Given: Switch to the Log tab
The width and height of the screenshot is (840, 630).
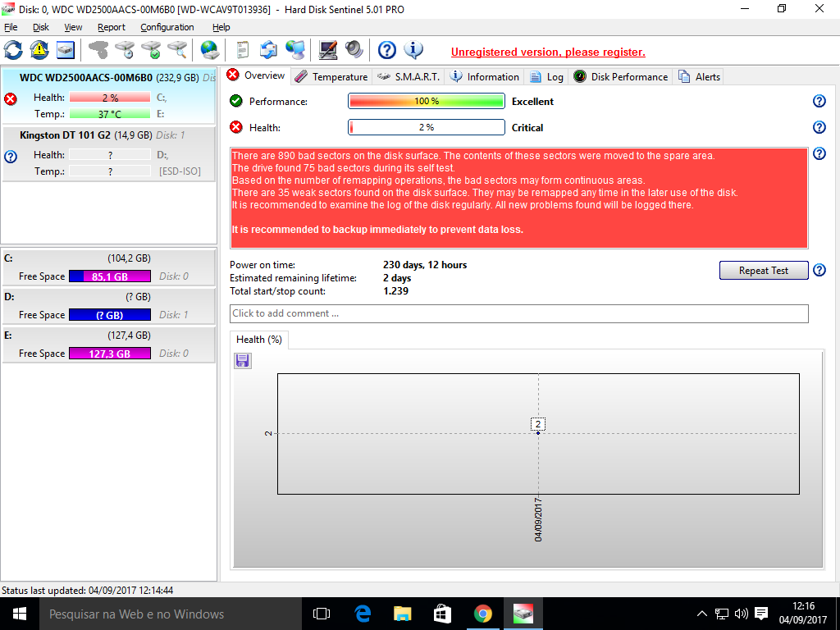Looking at the screenshot, I should click(546, 76).
